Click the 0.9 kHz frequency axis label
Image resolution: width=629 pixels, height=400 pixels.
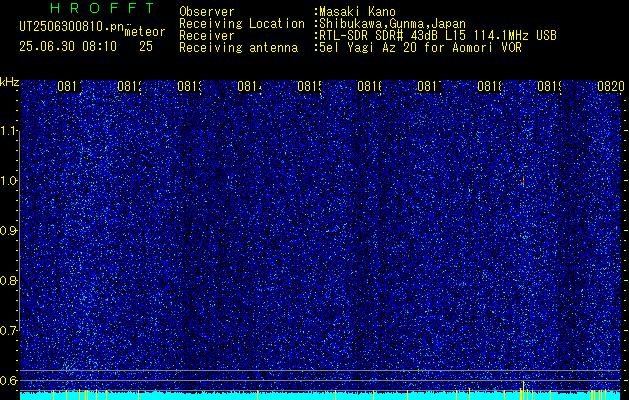(x=8, y=231)
